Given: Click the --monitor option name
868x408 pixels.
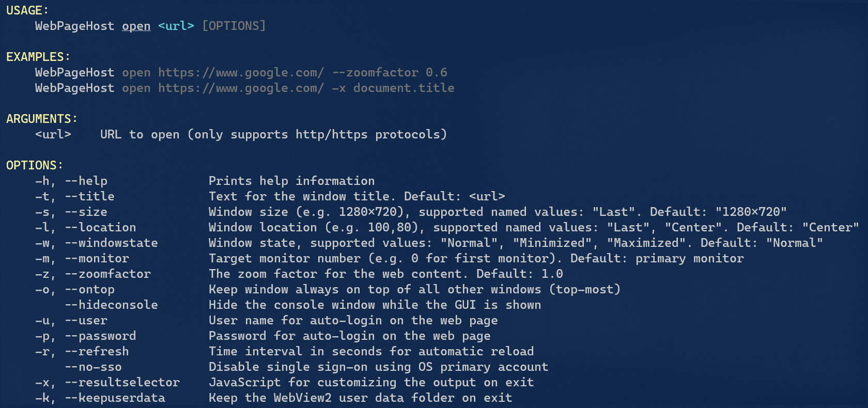Looking at the screenshot, I should point(97,258).
